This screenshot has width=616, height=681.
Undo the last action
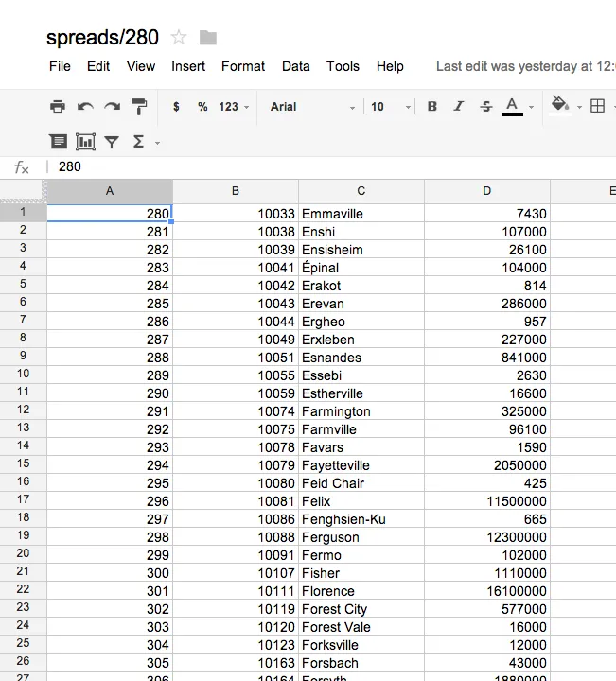85,106
